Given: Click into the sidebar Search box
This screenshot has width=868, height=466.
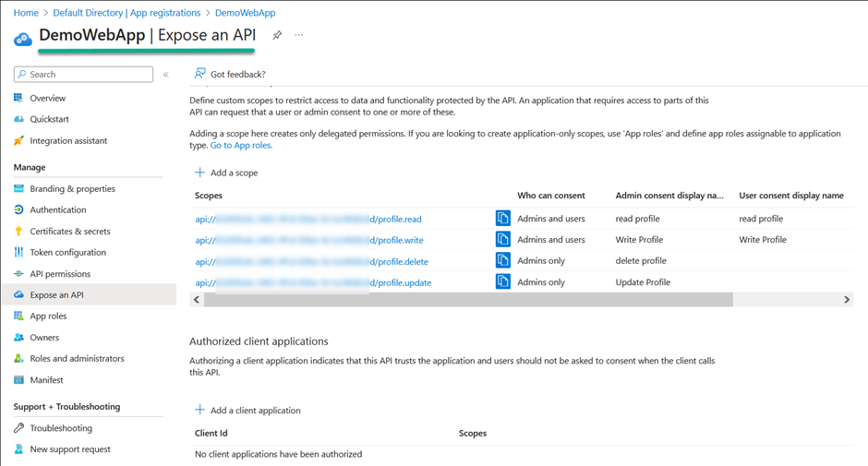Looking at the screenshot, I should click(x=83, y=74).
